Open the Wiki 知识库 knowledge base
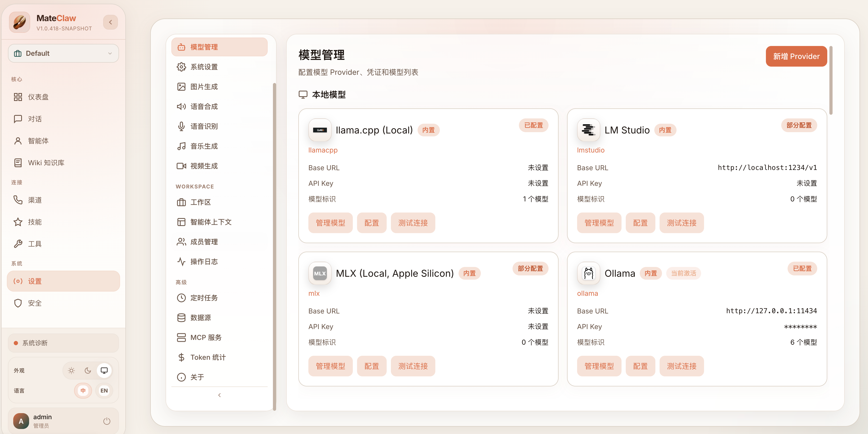This screenshot has width=868, height=434. tap(46, 163)
